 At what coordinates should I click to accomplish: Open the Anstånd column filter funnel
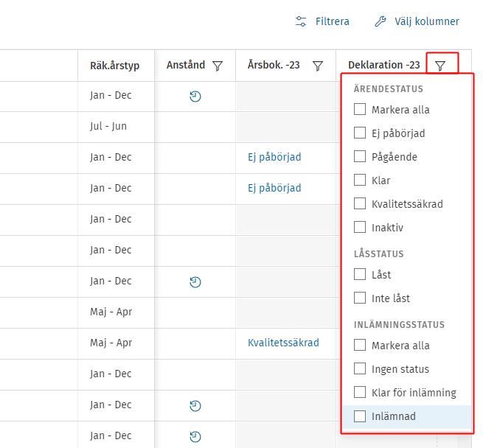coord(218,66)
